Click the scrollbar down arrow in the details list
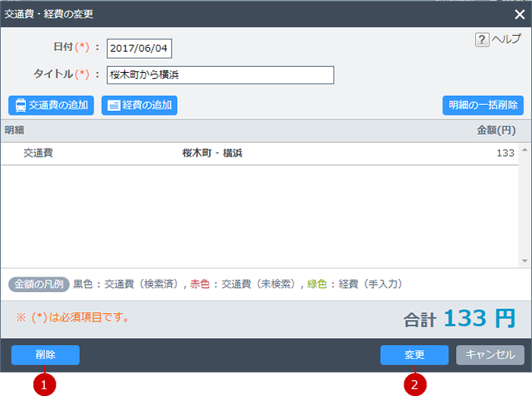The width and height of the screenshot is (532, 396). 524,261
